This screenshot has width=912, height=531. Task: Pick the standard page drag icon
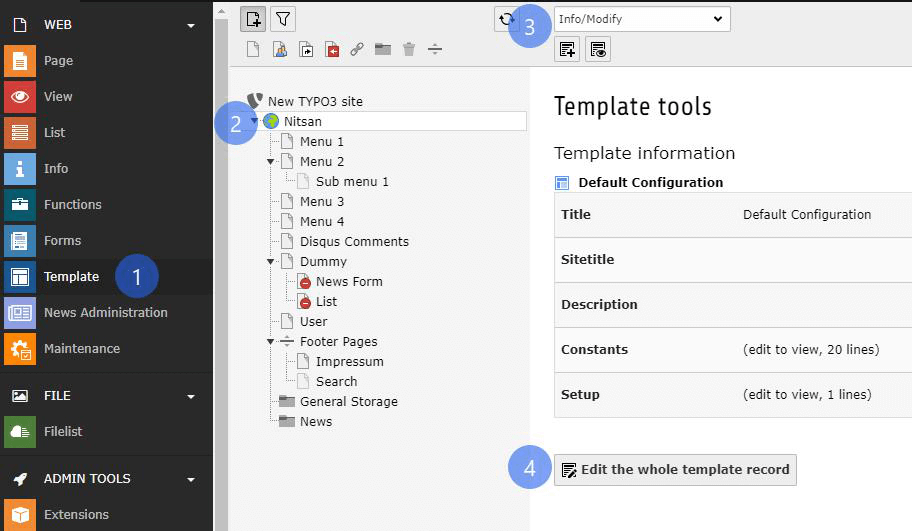point(253,49)
